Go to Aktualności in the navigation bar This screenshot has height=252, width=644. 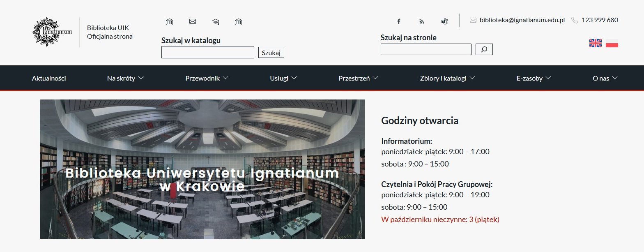click(x=49, y=78)
